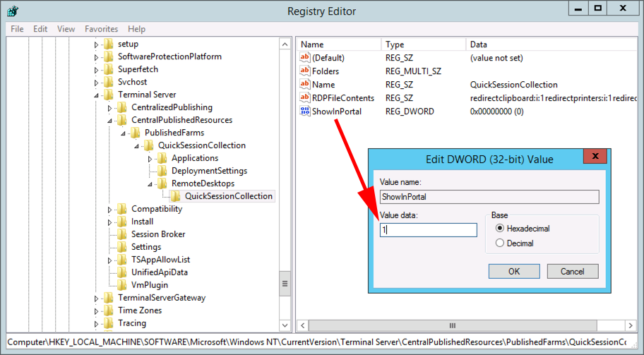This screenshot has height=355, width=644.
Task: Open the Help menu
Action: tap(136, 29)
